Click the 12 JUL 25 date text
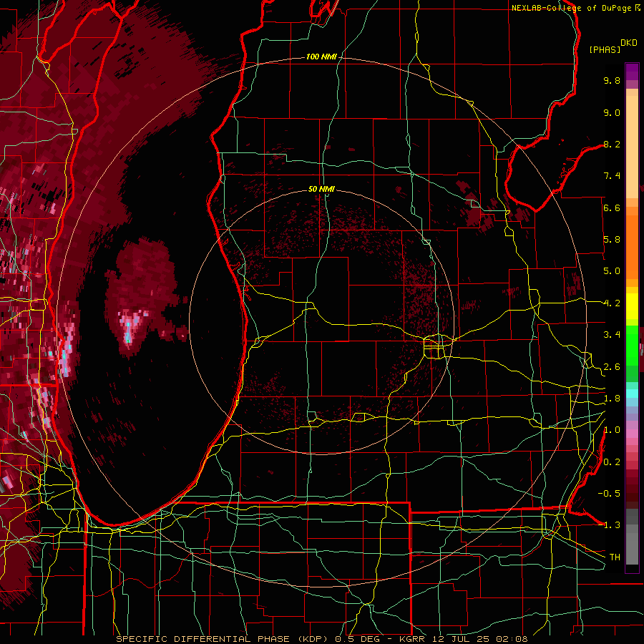 point(462,639)
